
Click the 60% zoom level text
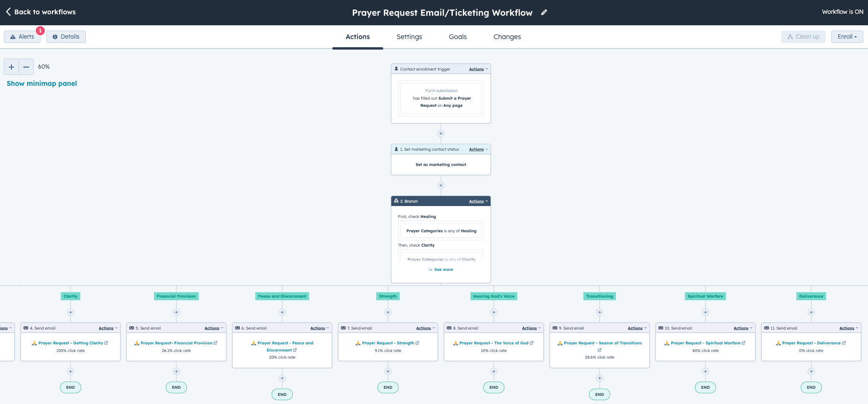pyautogui.click(x=44, y=67)
